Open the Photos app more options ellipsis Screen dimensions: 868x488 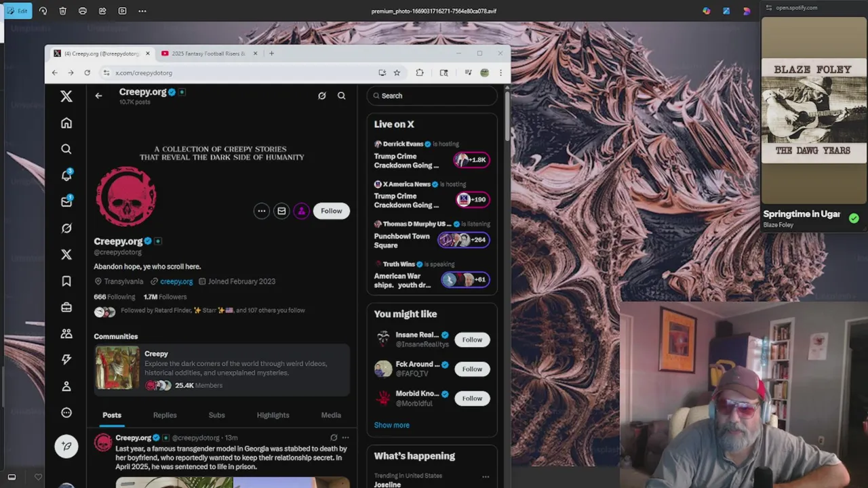(142, 11)
